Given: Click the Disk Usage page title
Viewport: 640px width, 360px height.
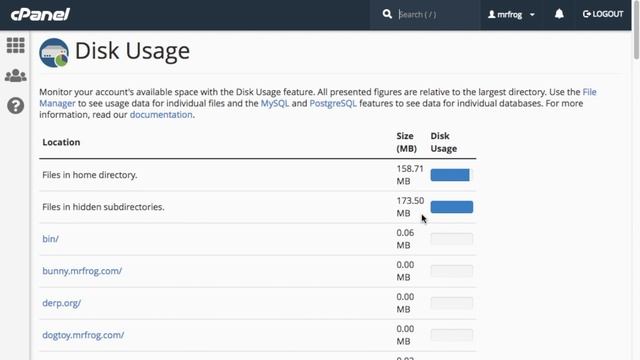Looking at the screenshot, I should 132,51.
